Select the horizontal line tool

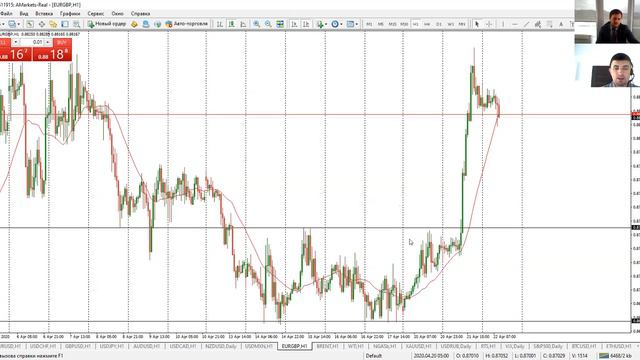point(515,24)
